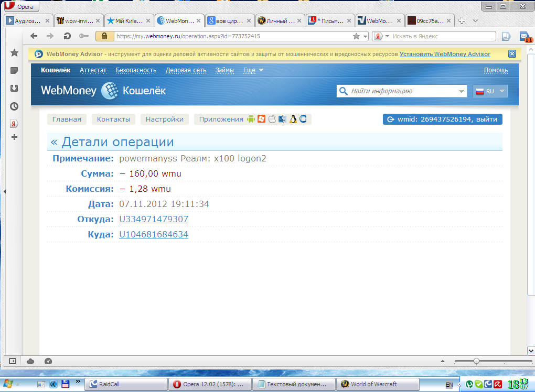
Task: Open Opera history clock panel in sidebar
Action: pyautogui.click(x=14, y=106)
